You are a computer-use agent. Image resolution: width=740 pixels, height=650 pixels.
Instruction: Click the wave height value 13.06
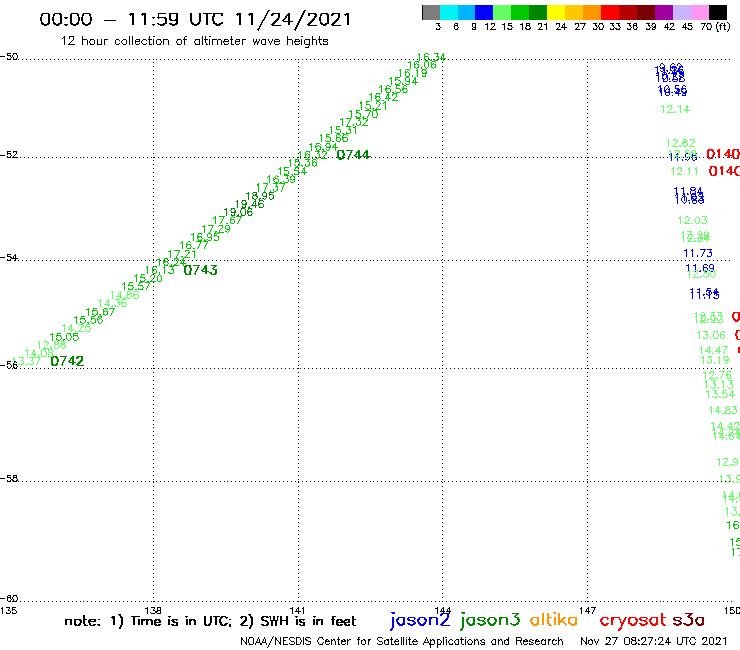click(x=711, y=335)
